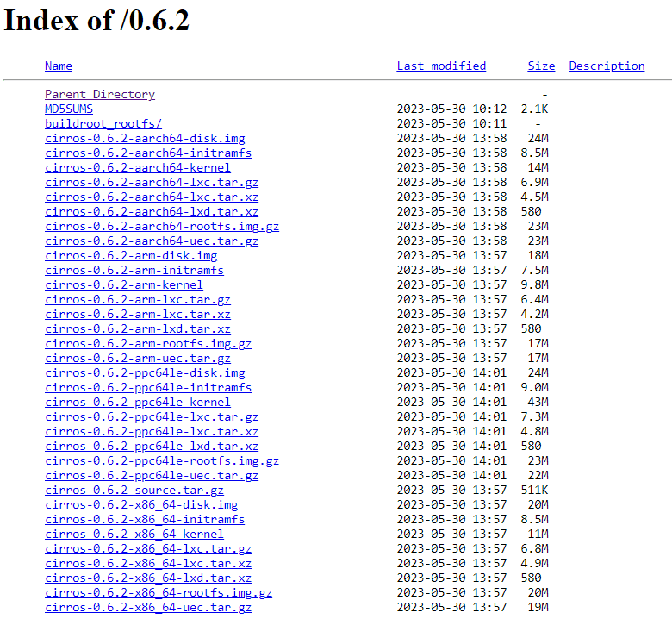
Task: Download cirros-0.6.2-arm-lxc.tar.gz
Action: tap(138, 299)
